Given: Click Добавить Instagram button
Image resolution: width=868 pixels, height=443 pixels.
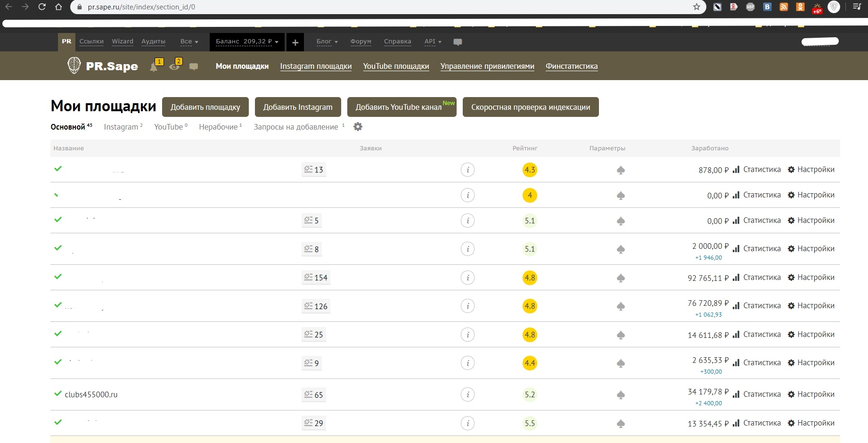Looking at the screenshot, I should [298, 107].
